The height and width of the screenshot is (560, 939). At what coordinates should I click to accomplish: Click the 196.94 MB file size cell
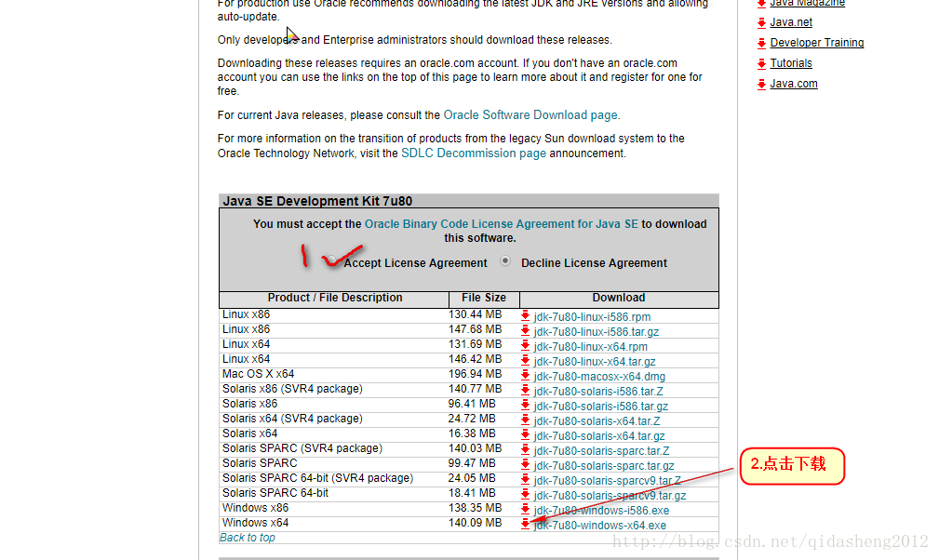pyautogui.click(x=475, y=373)
